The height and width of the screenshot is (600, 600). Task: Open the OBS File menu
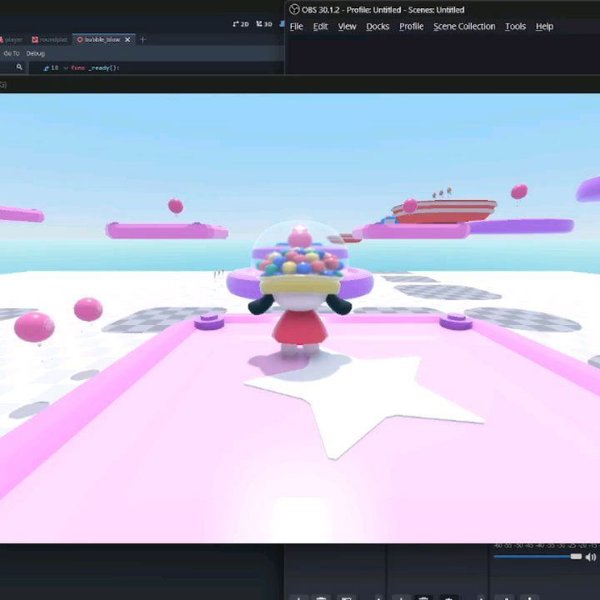tap(296, 26)
